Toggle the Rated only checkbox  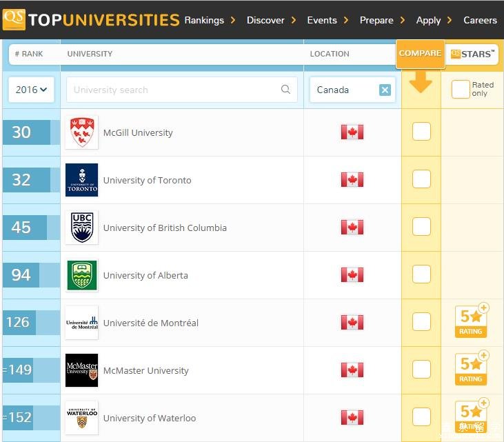pyautogui.click(x=461, y=89)
